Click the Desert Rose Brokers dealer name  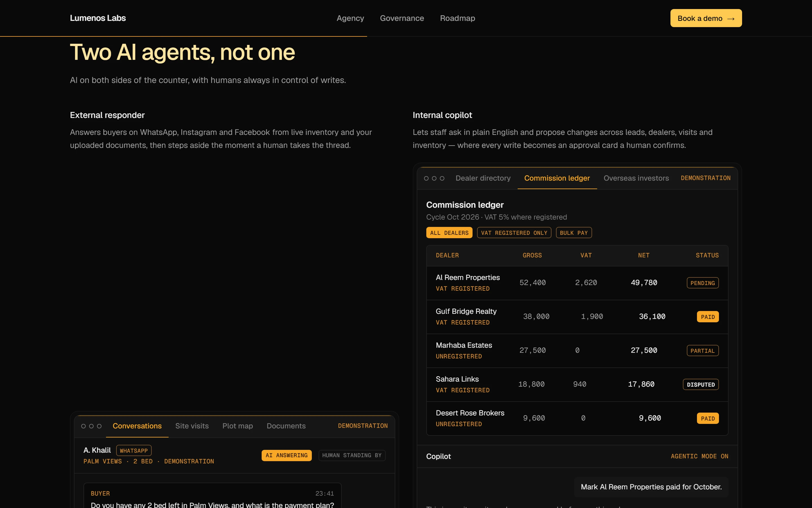470,413
